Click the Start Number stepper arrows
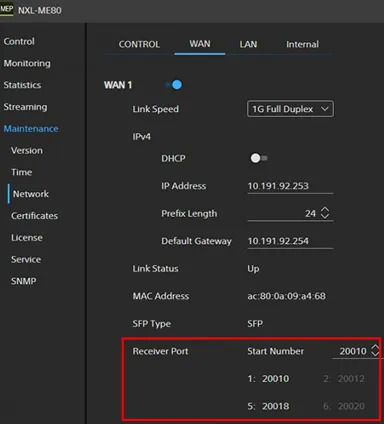384x424 pixels. (x=375, y=350)
